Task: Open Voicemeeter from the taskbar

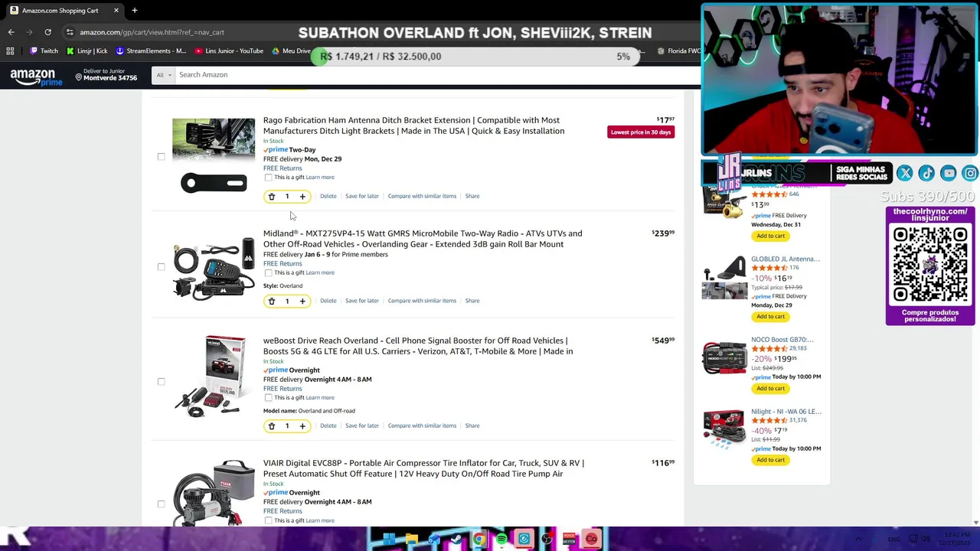Action: (x=569, y=540)
